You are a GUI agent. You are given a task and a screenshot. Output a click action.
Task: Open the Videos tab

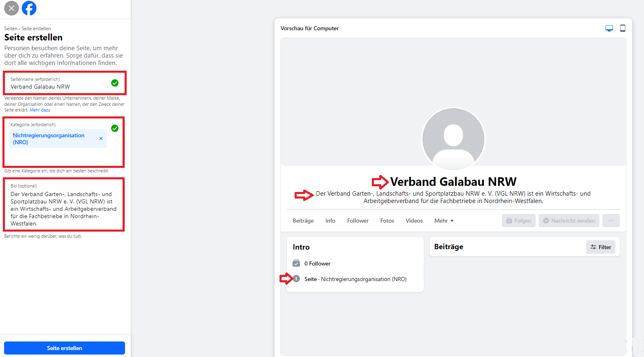coord(414,221)
